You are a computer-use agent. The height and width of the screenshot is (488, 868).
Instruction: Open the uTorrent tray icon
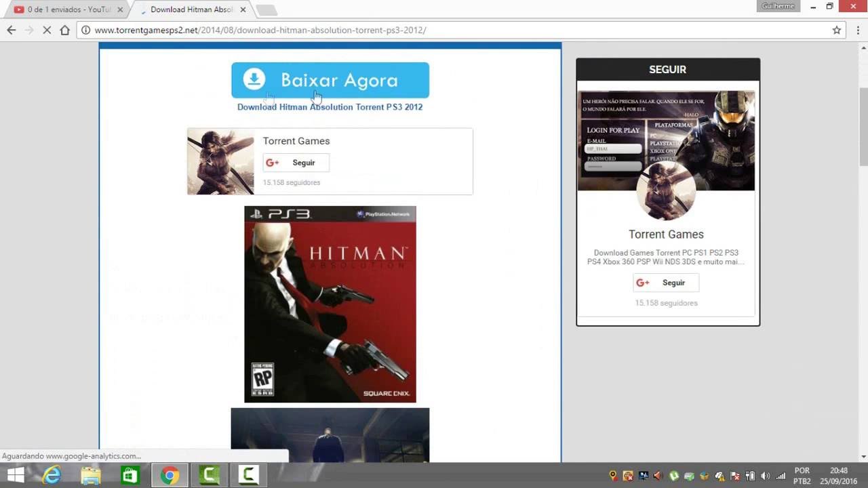point(674,476)
